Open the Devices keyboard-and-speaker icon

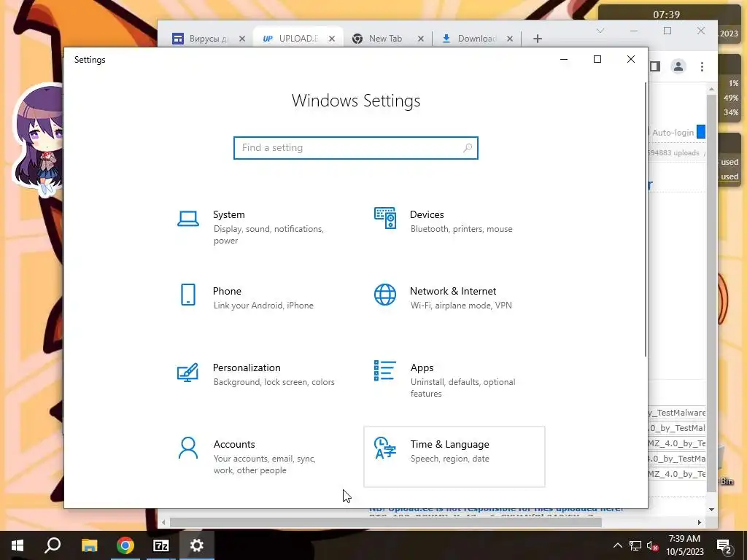coord(385,218)
